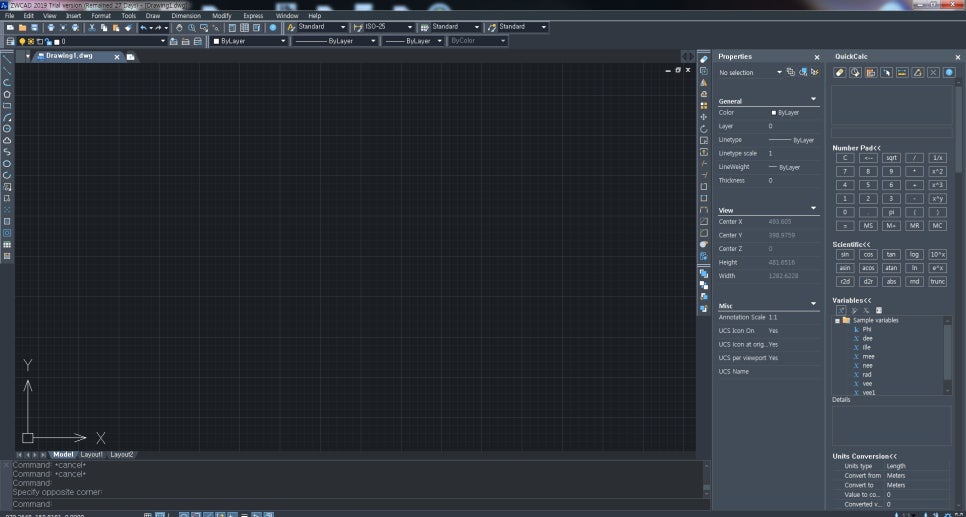Click the Rotate tool in modify toolbar
Image resolution: width=966 pixels, height=517 pixels.
click(704, 129)
